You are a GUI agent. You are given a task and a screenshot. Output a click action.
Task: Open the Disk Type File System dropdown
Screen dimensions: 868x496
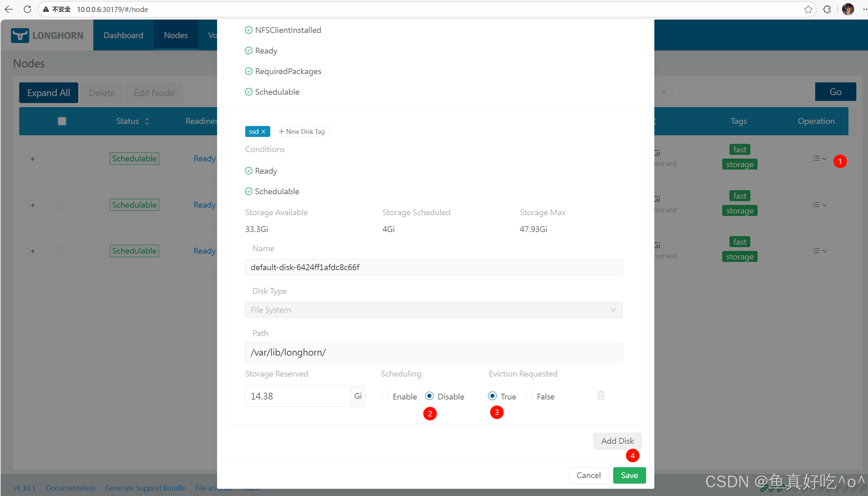click(433, 310)
